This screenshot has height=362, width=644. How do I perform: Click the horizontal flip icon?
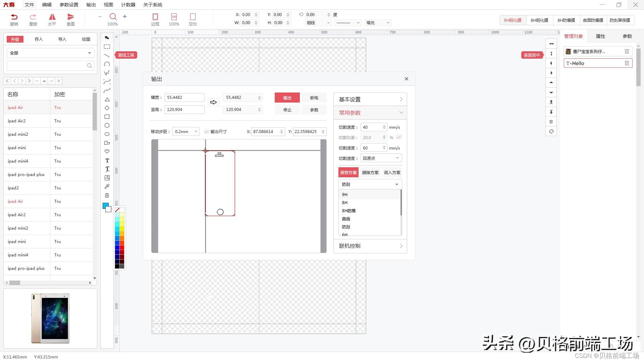click(52, 17)
